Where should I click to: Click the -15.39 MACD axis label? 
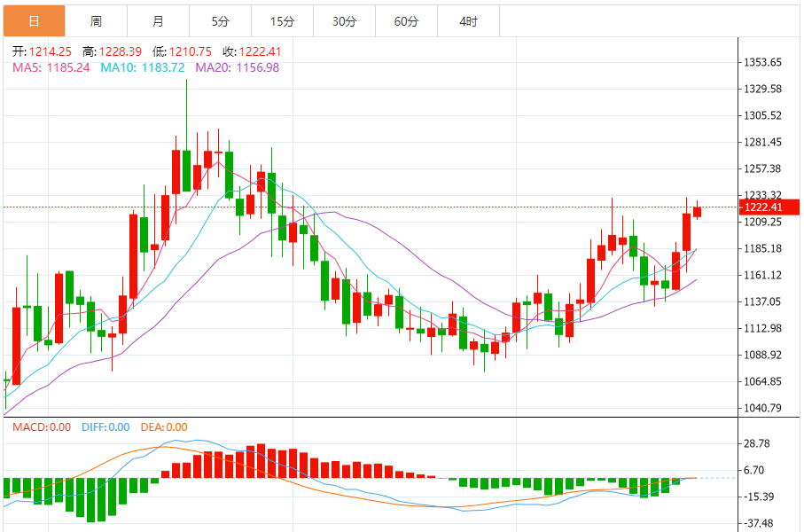point(758,497)
